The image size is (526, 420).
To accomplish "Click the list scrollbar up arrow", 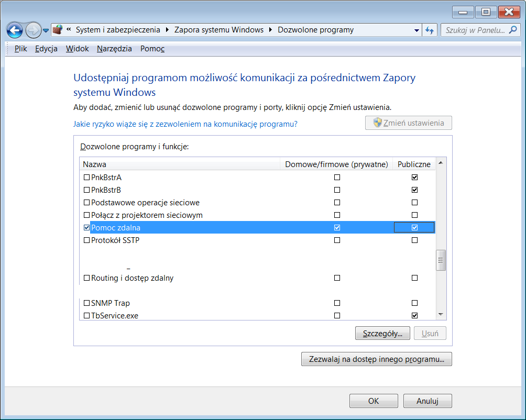I will click(x=441, y=163).
